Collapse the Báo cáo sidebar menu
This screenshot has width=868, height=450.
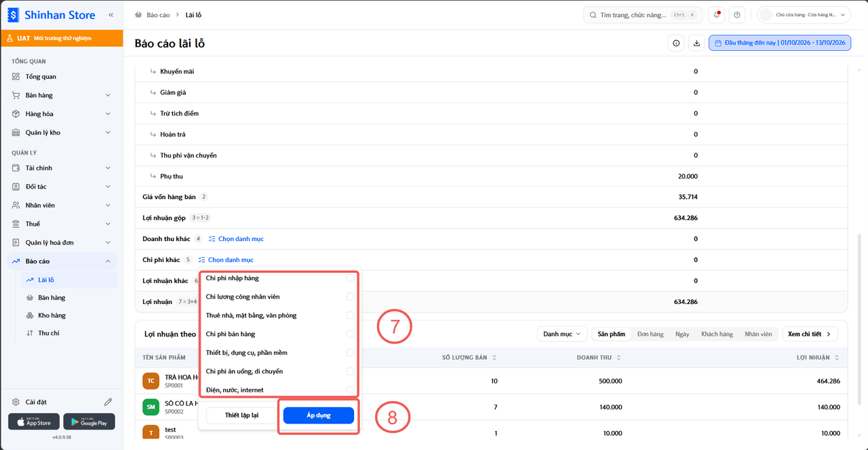coord(62,261)
